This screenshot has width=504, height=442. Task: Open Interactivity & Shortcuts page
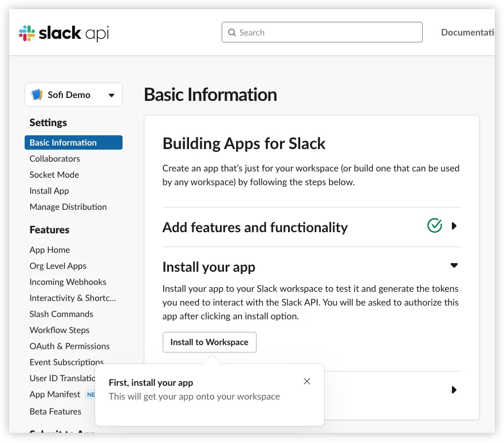tap(73, 298)
